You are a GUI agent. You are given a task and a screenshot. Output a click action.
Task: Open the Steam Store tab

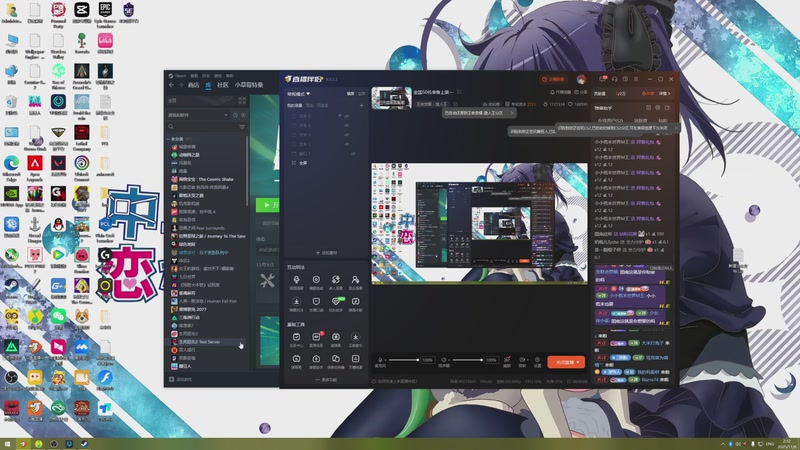pos(193,85)
